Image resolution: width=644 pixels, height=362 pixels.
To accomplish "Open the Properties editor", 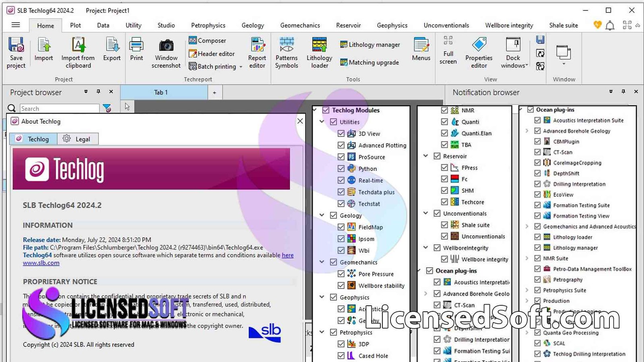I will [479, 53].
